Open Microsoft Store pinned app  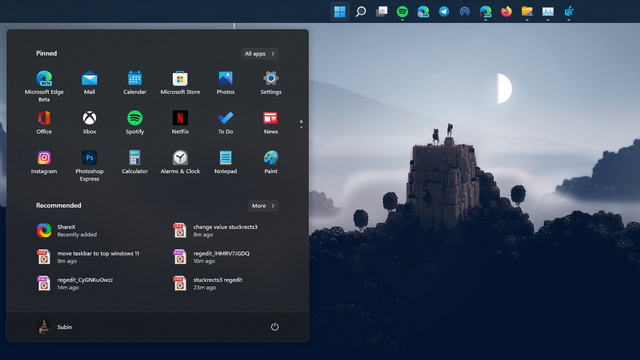tap(180, 83)
